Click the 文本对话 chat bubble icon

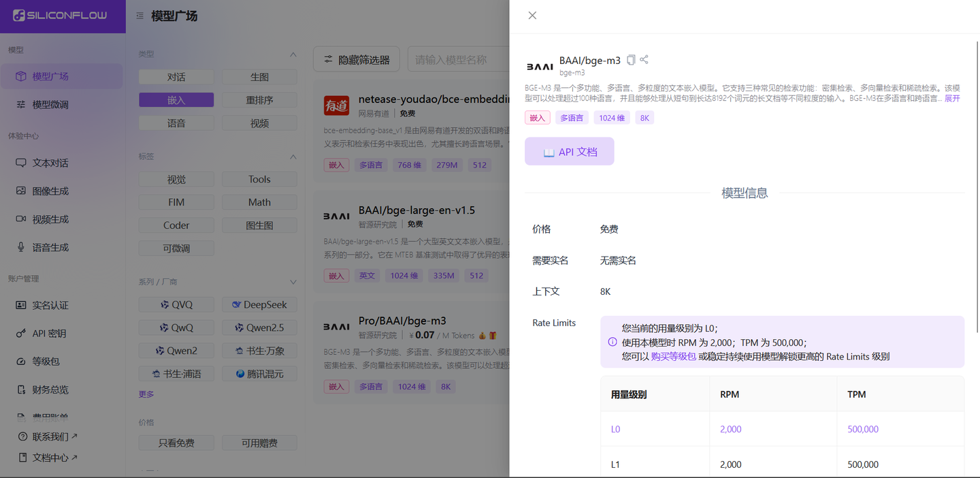(21, 163)
